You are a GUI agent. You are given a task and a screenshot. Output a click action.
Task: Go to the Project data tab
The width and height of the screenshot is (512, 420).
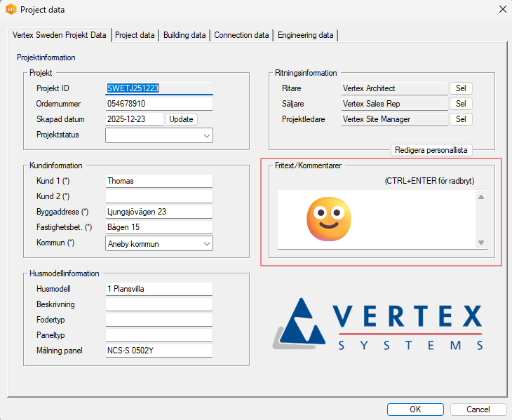[135, 35]
